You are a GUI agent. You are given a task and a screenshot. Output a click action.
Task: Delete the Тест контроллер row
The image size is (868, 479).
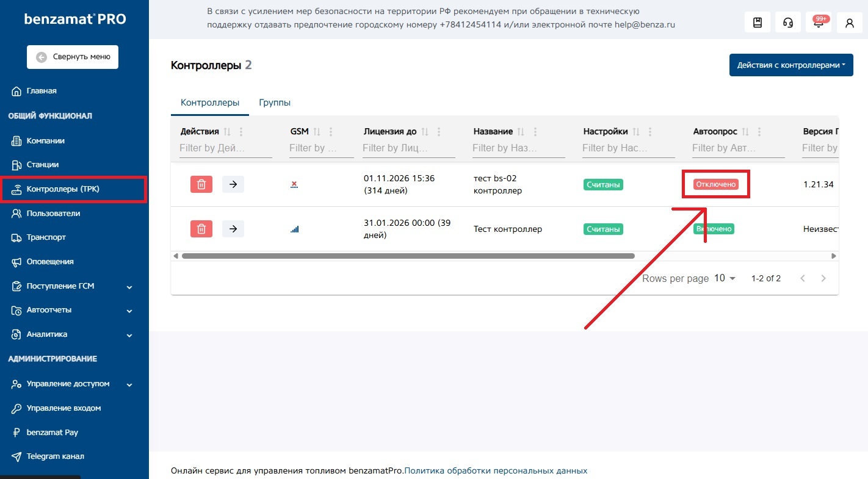(x=201, y=229)
